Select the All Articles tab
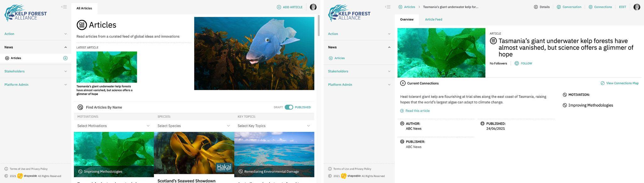The image size is (644, 183). [84, 8]
